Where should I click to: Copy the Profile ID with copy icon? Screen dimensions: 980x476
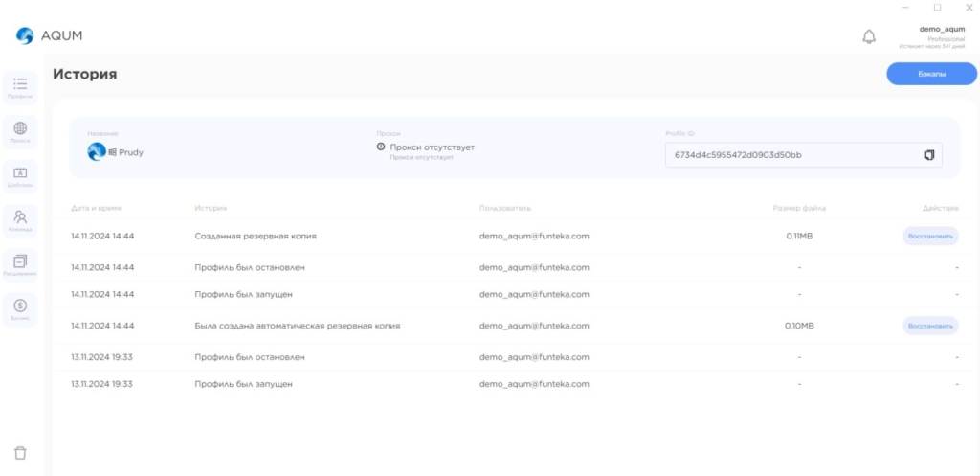(928, 155)
